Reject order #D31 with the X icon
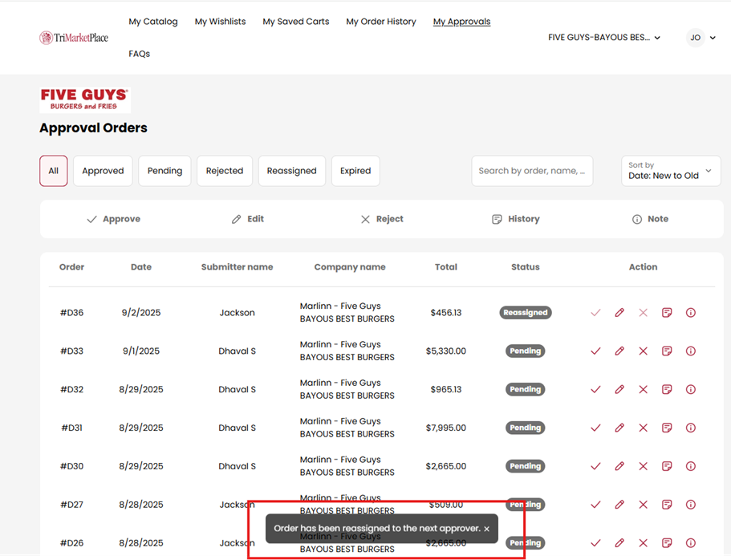The width and height of the screenshot is (731, 560). [x=643, y=428]
